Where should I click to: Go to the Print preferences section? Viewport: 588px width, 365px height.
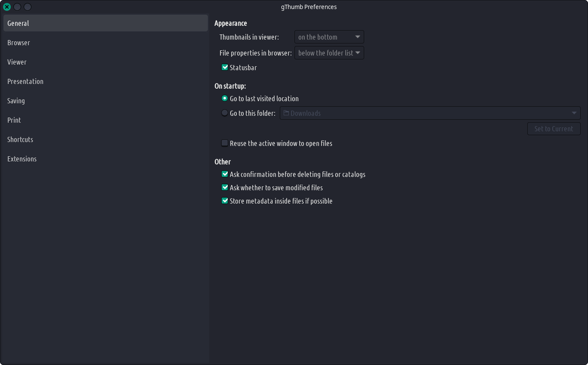[x=105, y=120]
